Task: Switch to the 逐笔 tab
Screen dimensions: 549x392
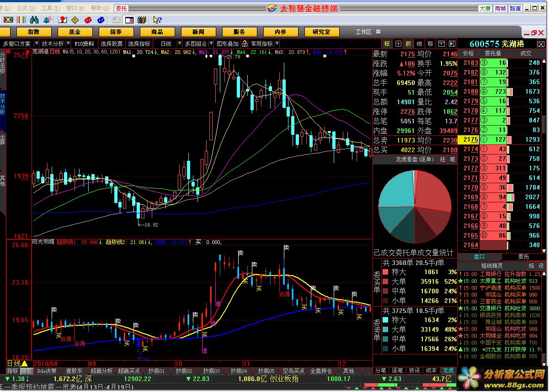Action: click(x=398, y=370)
